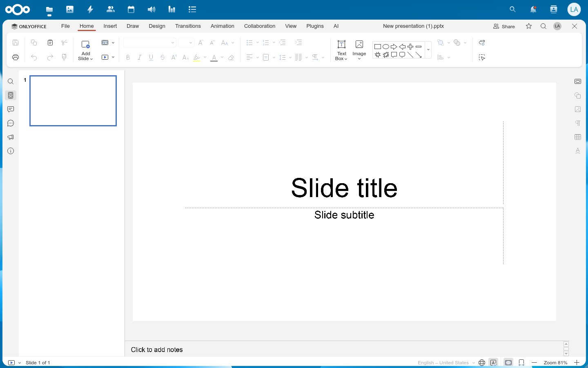
Task: Open the font name dropdown
Action: coord(173,43)
